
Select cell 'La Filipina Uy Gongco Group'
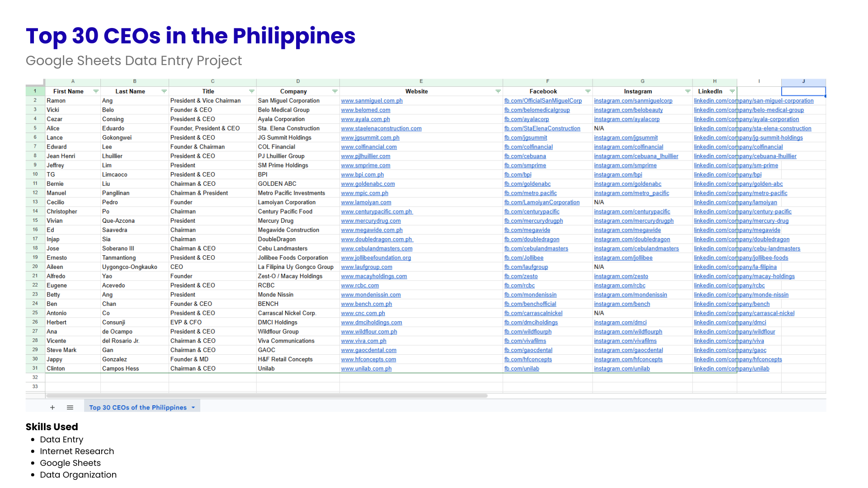298,267
